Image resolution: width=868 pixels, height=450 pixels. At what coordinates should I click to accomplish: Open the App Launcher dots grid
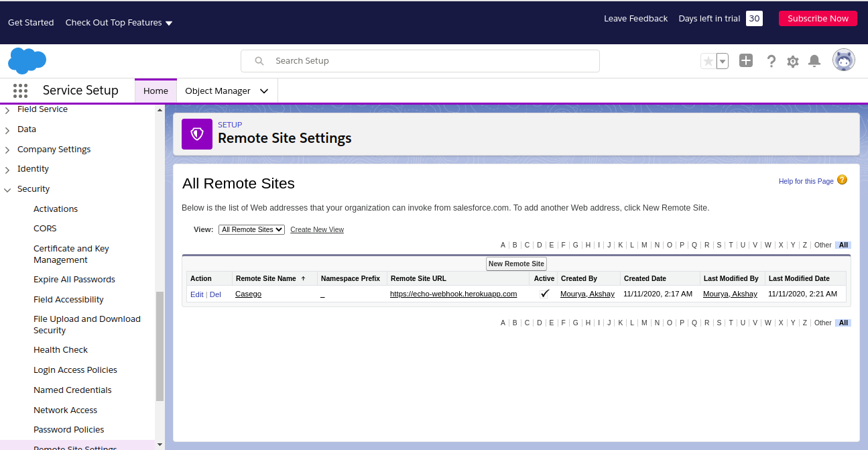click(x=20, y=91)
